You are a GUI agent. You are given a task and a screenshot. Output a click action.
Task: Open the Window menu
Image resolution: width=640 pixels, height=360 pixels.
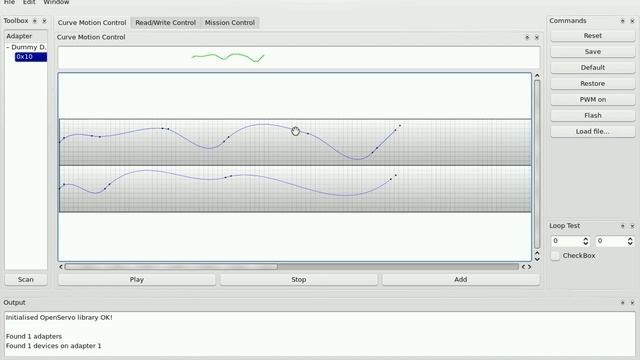56,2
